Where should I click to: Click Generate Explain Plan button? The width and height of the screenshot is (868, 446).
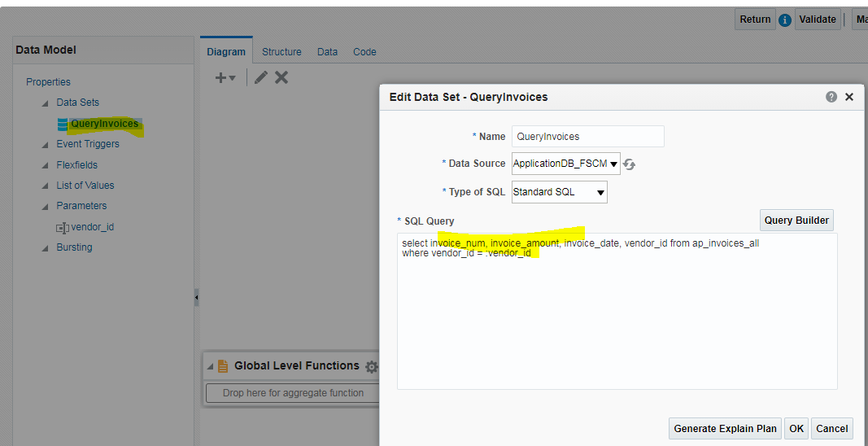point(725,429)
